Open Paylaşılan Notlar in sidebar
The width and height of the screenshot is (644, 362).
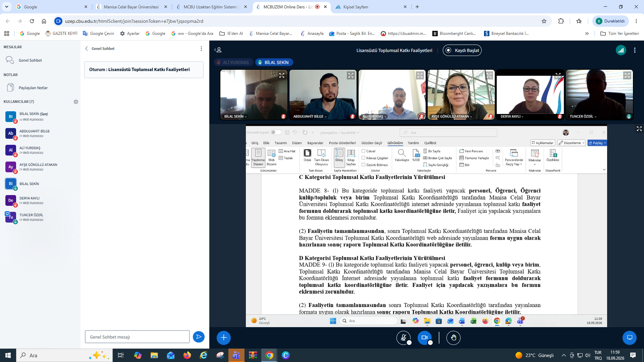tap(33, 88)
